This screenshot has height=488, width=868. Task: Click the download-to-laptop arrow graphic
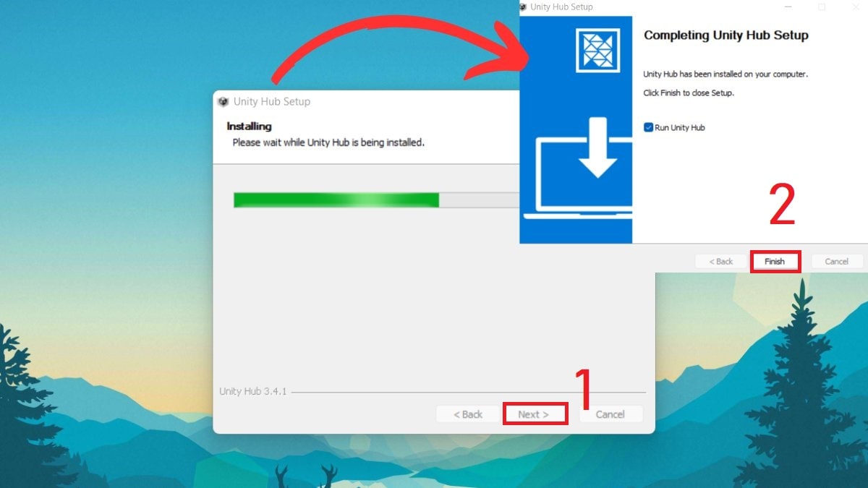(x=597, y=147)
